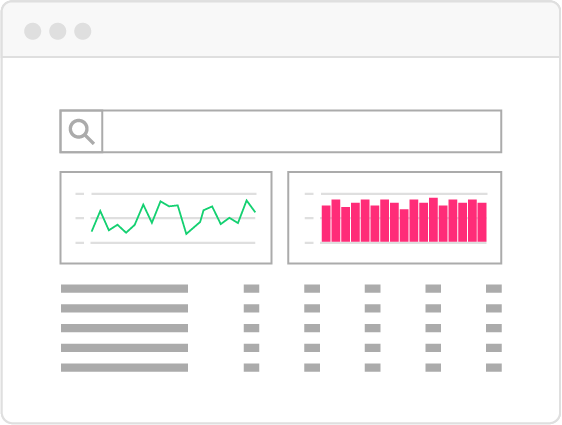
Task: Click the tallest pink bar in chart
Action: click(x=433, y=220)
